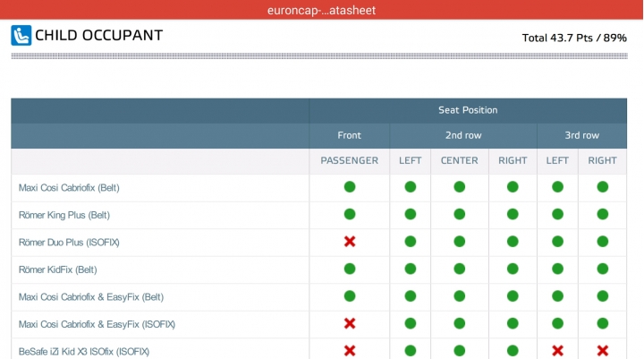This screenshot has height=359, width=644.
Task: Click green dot for Maxi Cosi Cabriofix (Belt) Passenger
Action: click(x=350, y=187)
